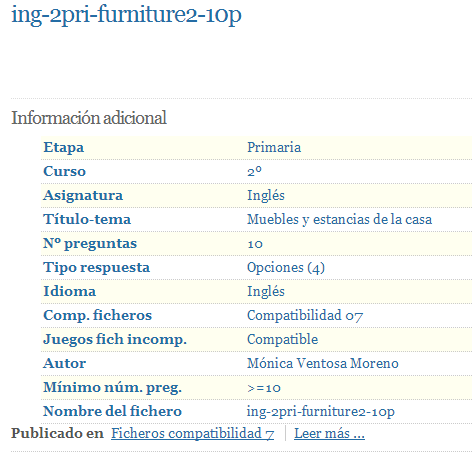Click the Compatibilidad 07 value

(x=305, y=315)
